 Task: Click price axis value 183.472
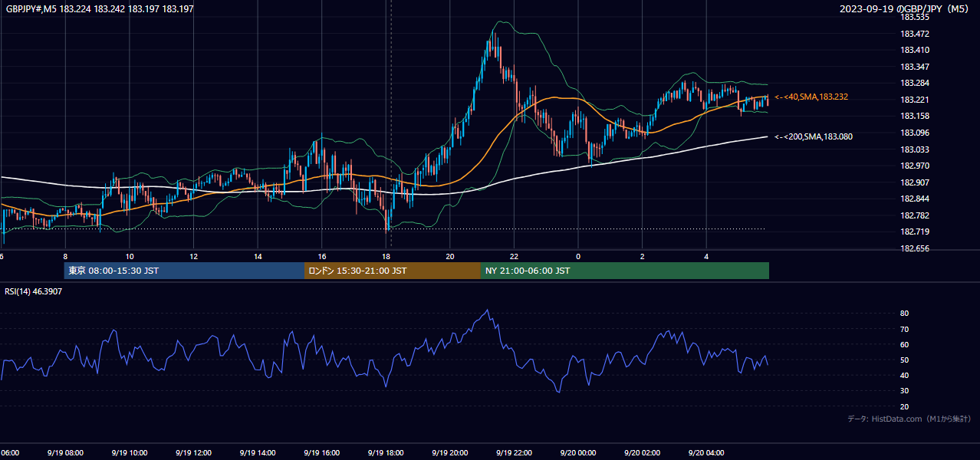[x=914, y=34]
